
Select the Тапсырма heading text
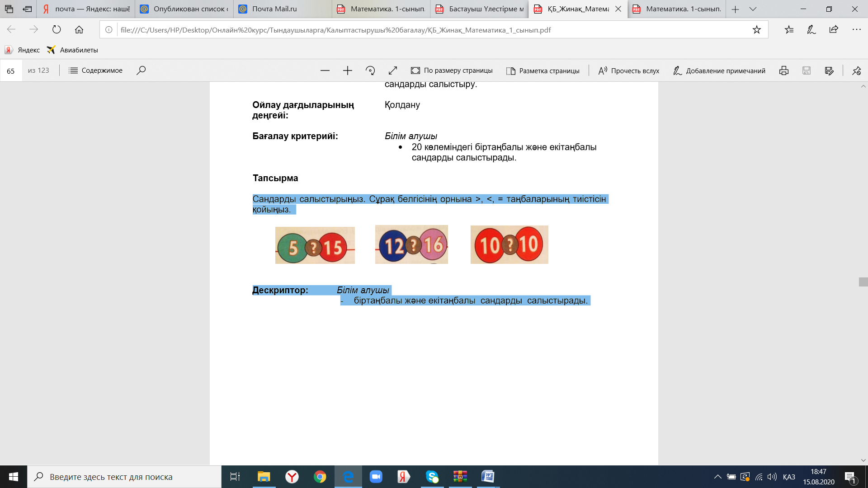pos(275,178)
